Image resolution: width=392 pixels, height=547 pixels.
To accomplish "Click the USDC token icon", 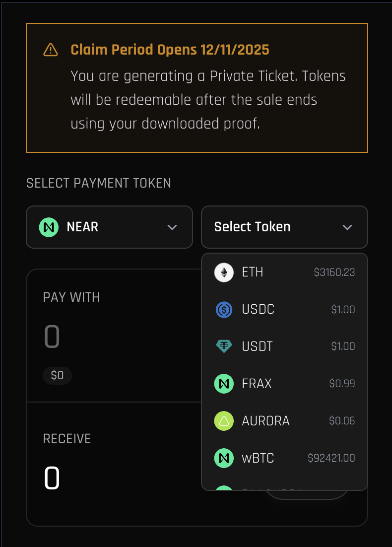I will [x=224, y=310].
